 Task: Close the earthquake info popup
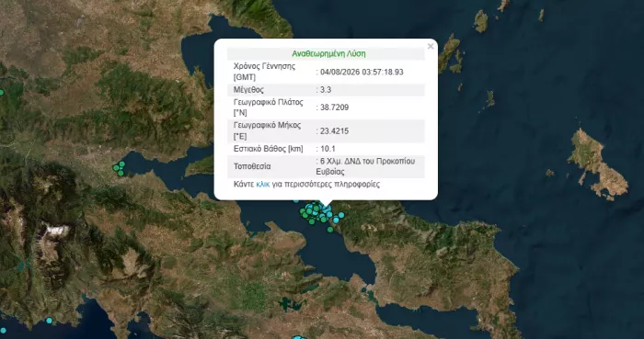tap(431, 46)
